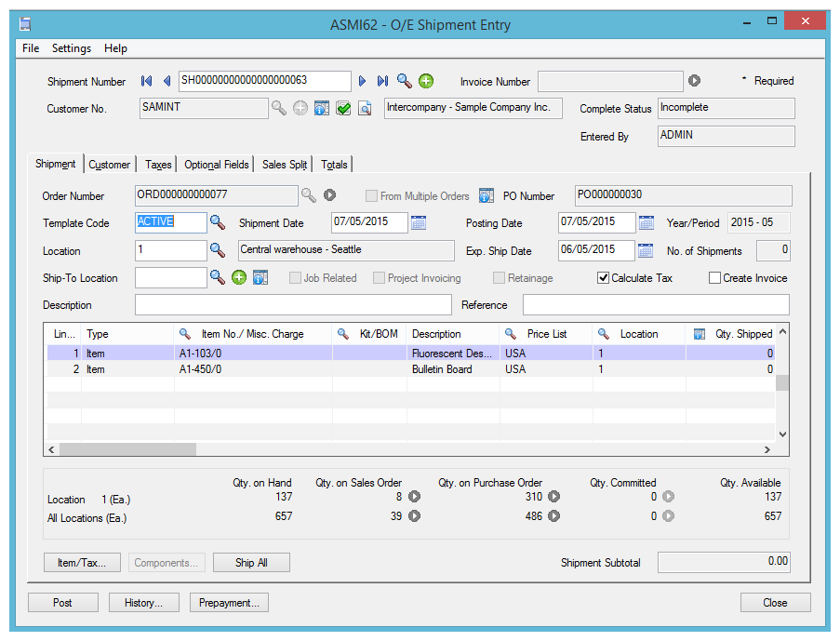This screenshot has width=840, height=641.
Task: Click the Post button
Action: click(62, 603)
